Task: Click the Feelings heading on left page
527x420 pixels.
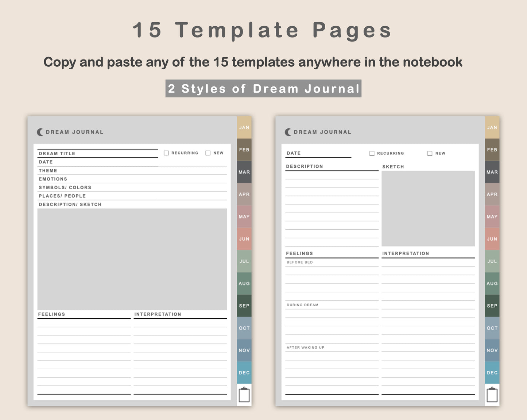Action: [x=51, y=314]
